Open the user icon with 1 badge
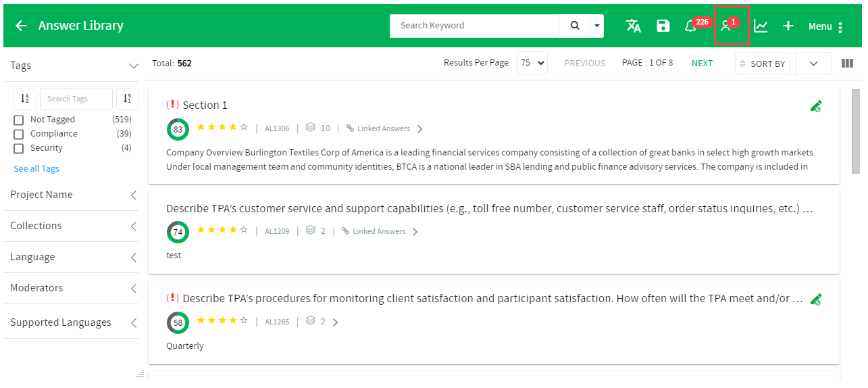The height and width of the screenshot is (388, 868). pos(726,26)
